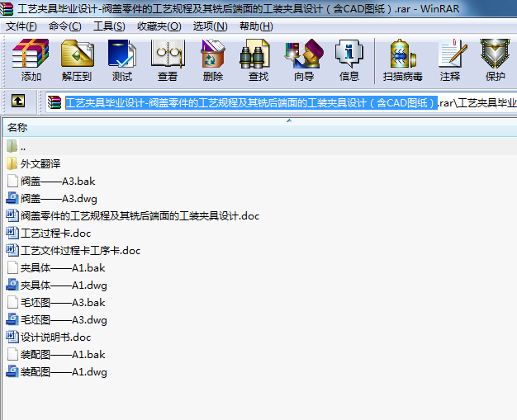Sort by Name (名称) column header
Screen dimensions: 517x420
17,128
